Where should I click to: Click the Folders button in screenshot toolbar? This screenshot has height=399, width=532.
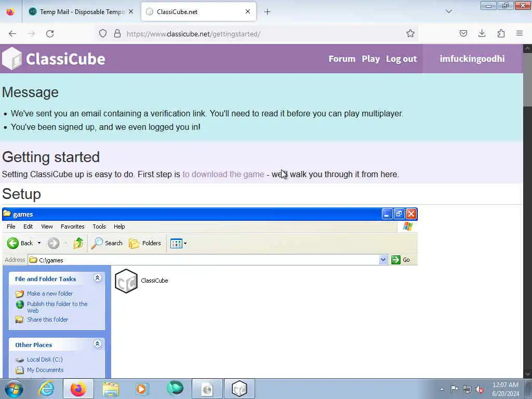coord(145,243)
